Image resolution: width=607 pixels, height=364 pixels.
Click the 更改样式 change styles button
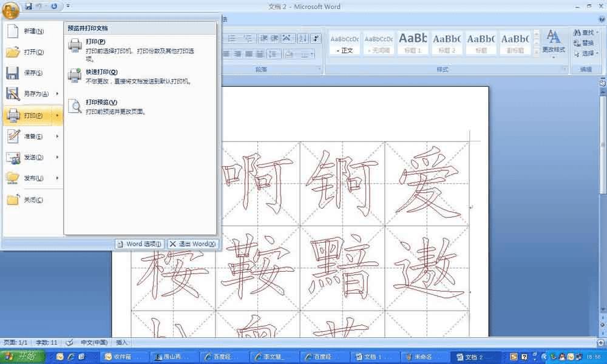point(554,44)
